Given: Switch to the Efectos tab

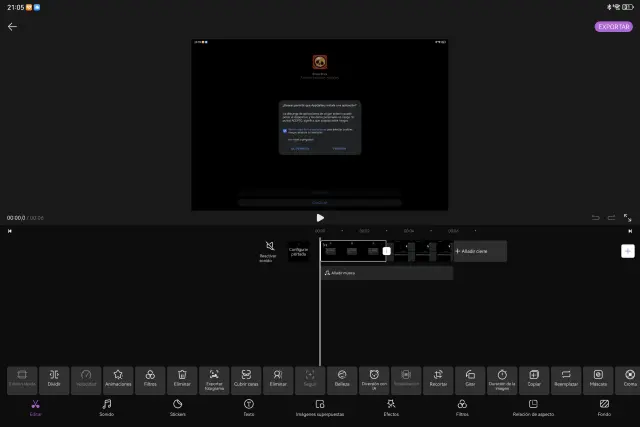Looking at the screenshot, I should click(x=391, y=407).
